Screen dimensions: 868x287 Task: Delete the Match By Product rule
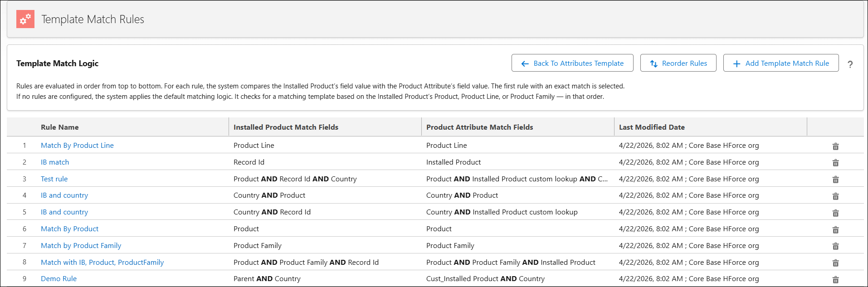click(835, 229)
